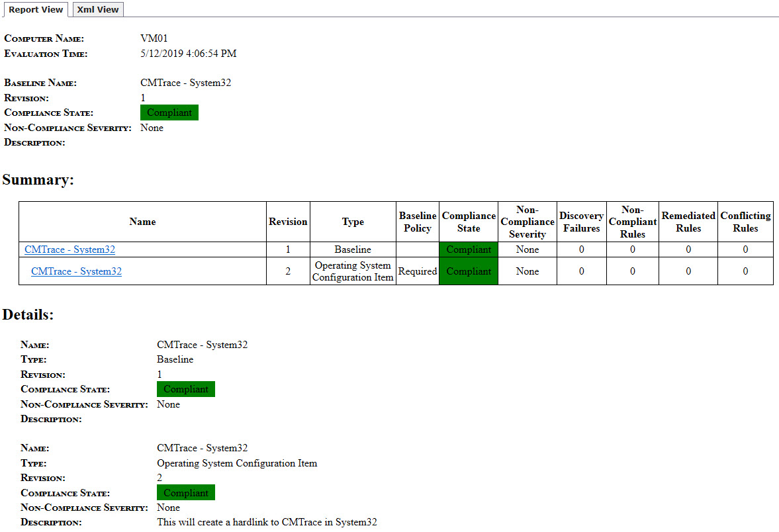This screenshot has width=779, height=532.
Task: Click the evaluation time 5/12/2019 4:06:54 PM
Action: [x=189, y=54]
